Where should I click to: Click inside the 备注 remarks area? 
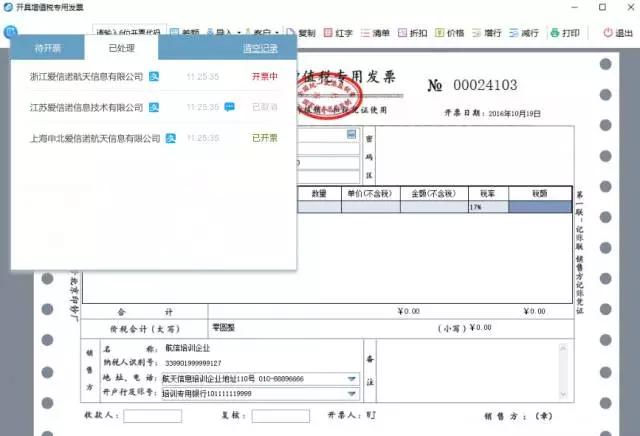468,371
